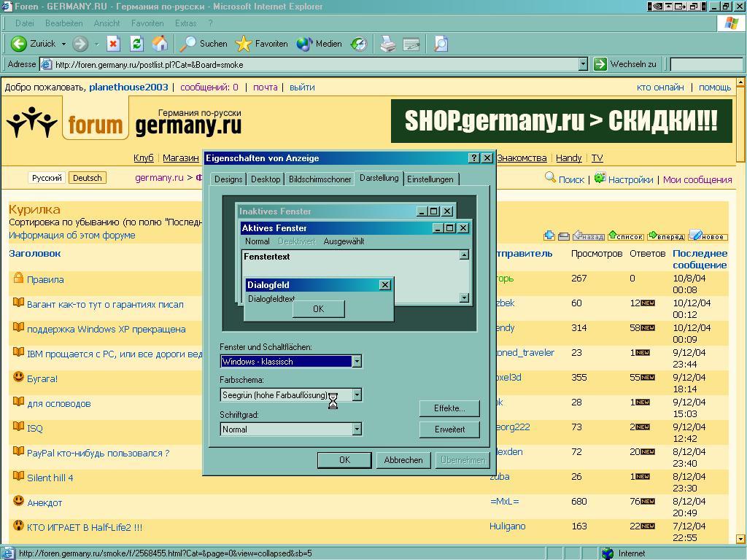
Task: Open the Datei menu
Action: (x=25, y=23)
